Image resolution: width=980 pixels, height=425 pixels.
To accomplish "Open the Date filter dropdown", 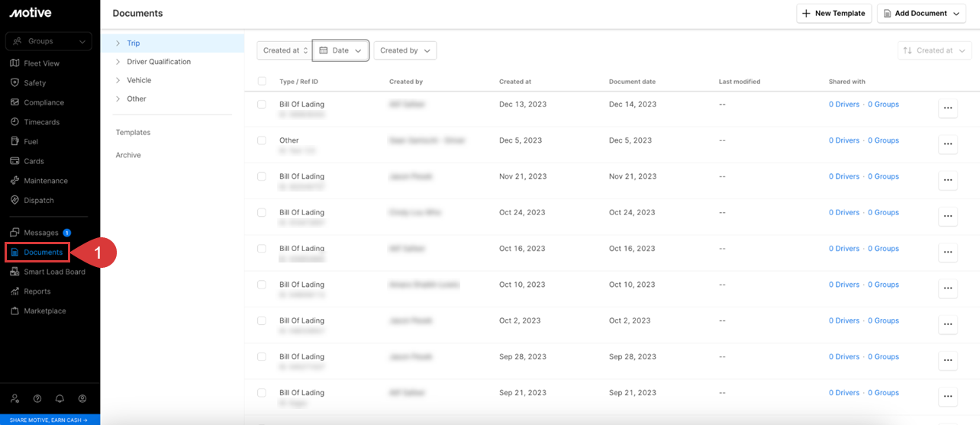I will [340, 50].
